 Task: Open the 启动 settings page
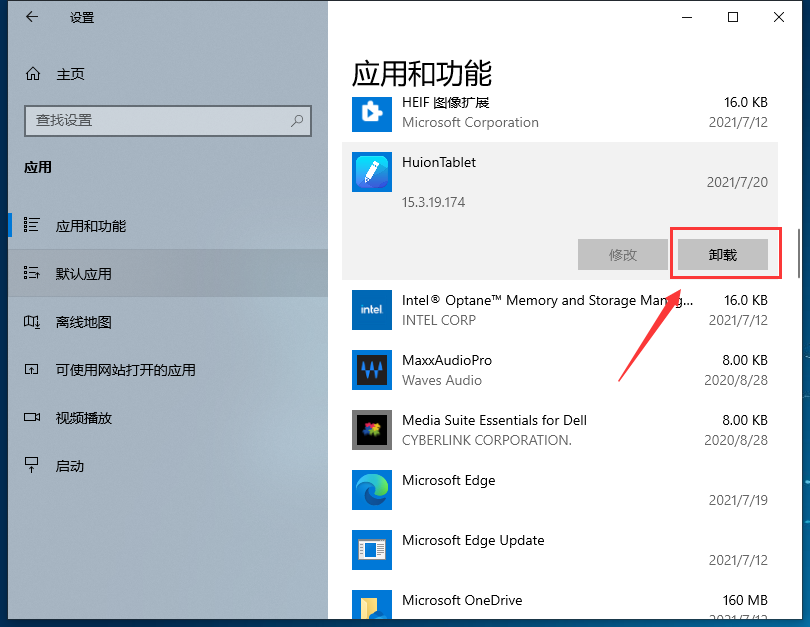click(x=168, y=466)
